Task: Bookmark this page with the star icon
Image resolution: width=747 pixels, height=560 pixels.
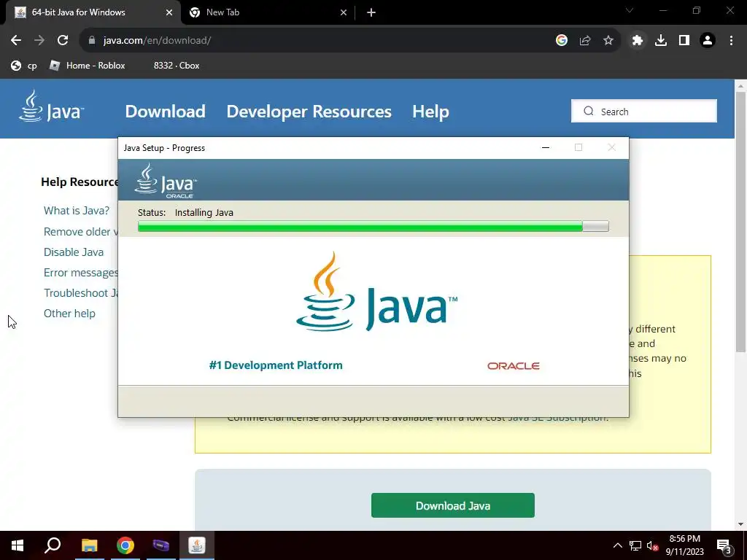Action: coord(608,41)
